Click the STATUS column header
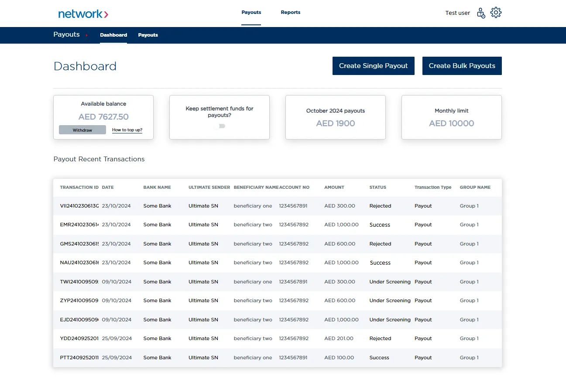The height and width of the screenshot is (392, 566). click(378, 187)
